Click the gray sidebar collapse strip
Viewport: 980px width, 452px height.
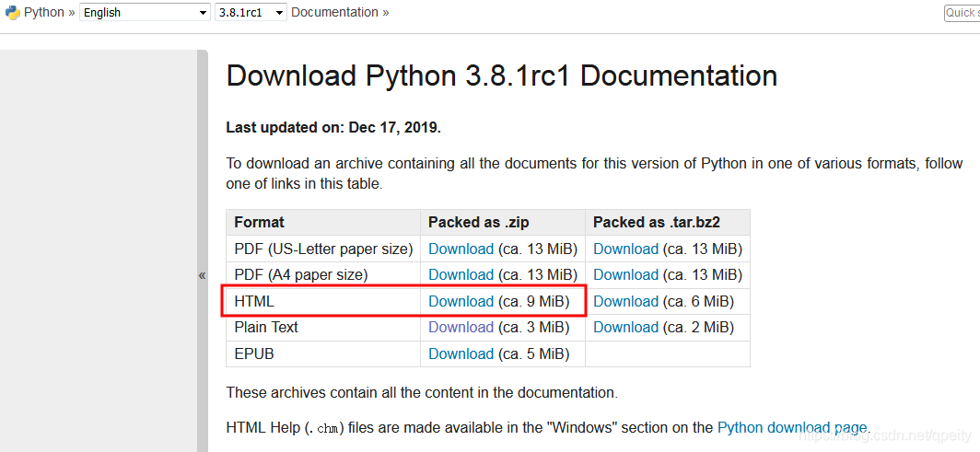coord(203,251)
